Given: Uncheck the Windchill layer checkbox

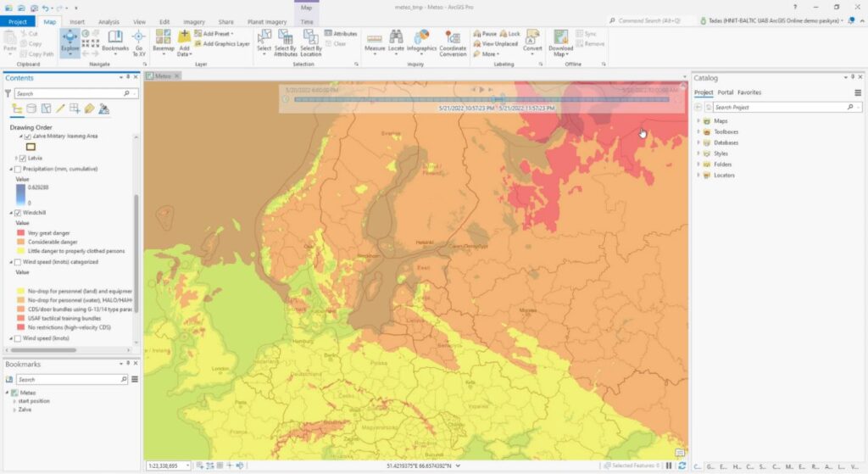Looking at the screenshot, I should pos(19,212).
